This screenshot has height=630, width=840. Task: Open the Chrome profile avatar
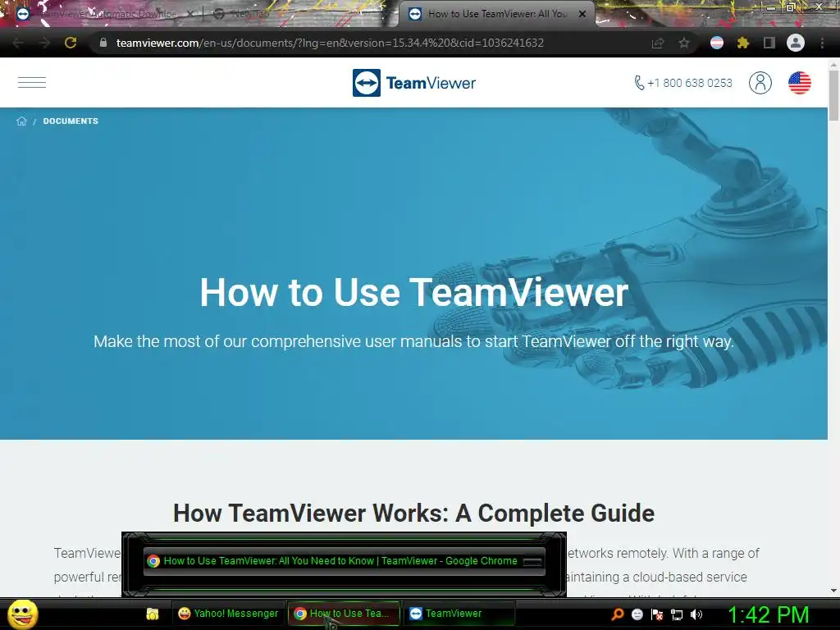(796, 43)
